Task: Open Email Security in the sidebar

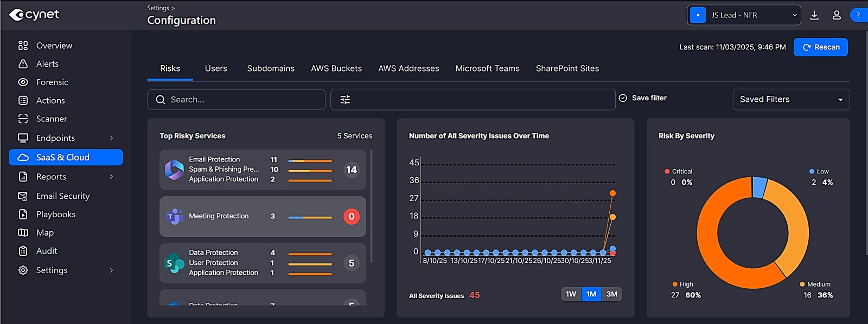Action: tap(62, 196)
